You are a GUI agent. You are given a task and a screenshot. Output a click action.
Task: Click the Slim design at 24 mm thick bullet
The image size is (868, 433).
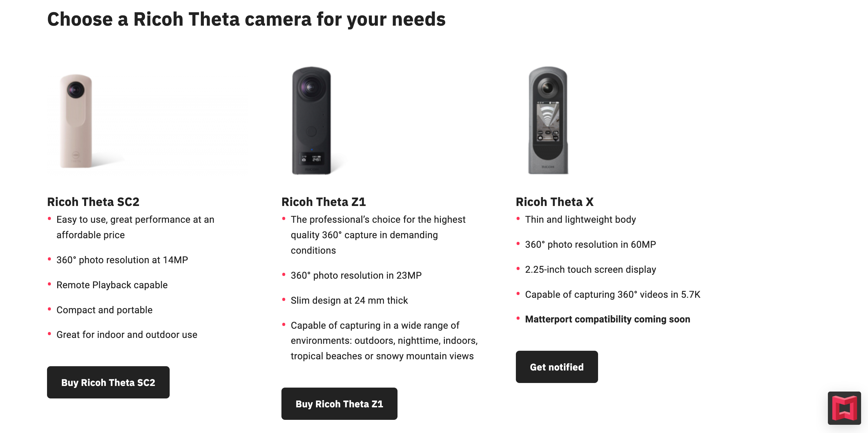pos(349,300)
